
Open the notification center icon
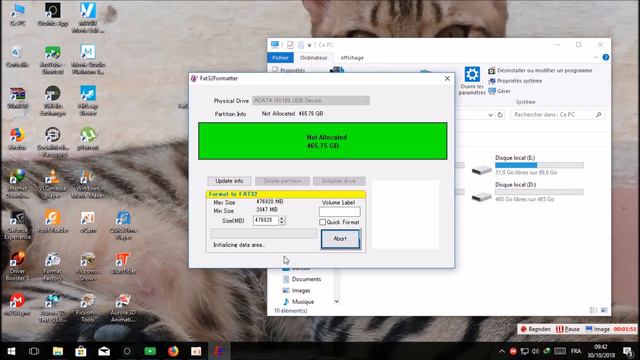[x=628, y=351]
